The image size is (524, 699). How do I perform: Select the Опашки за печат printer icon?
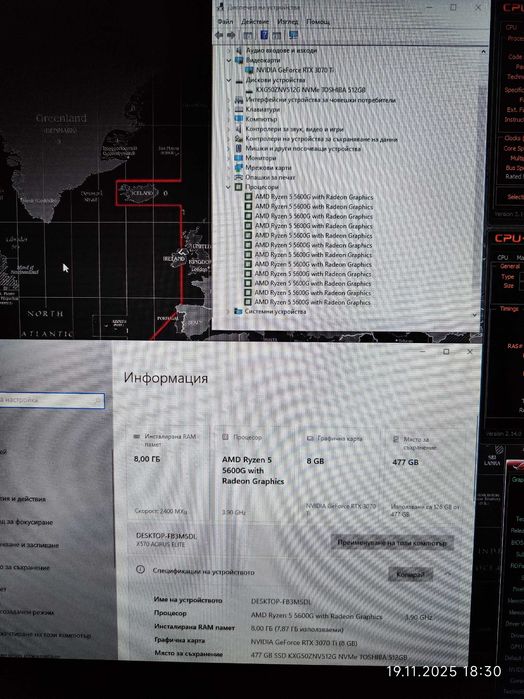(239, 177)
